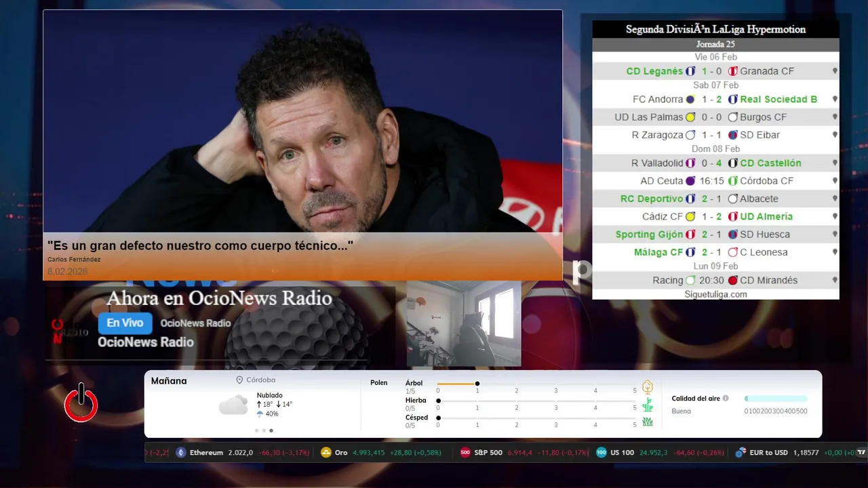This screenshot has width=868, height=488.
Task: Click the Árbol pollen level slider
Action: point(536,384)
